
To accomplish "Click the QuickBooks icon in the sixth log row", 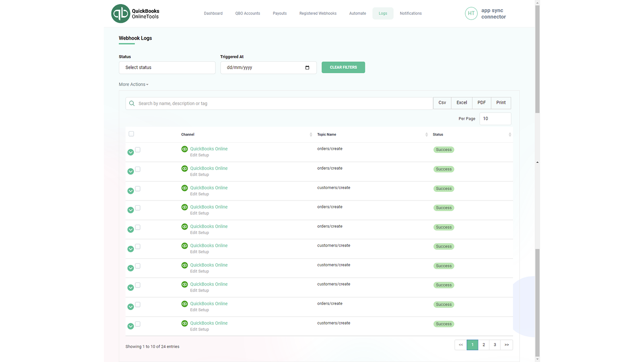I will (184, 246).
